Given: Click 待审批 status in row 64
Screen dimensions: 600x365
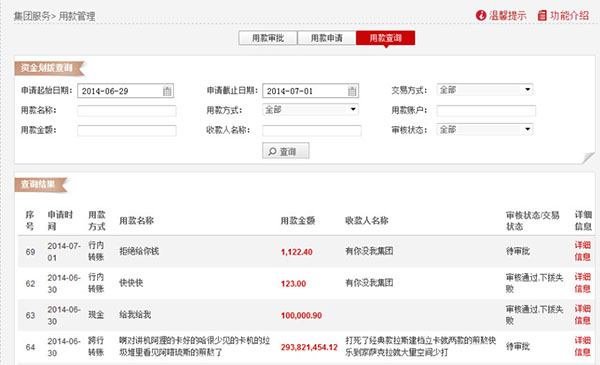Looking at the screenshot, I should coord(518,347).
